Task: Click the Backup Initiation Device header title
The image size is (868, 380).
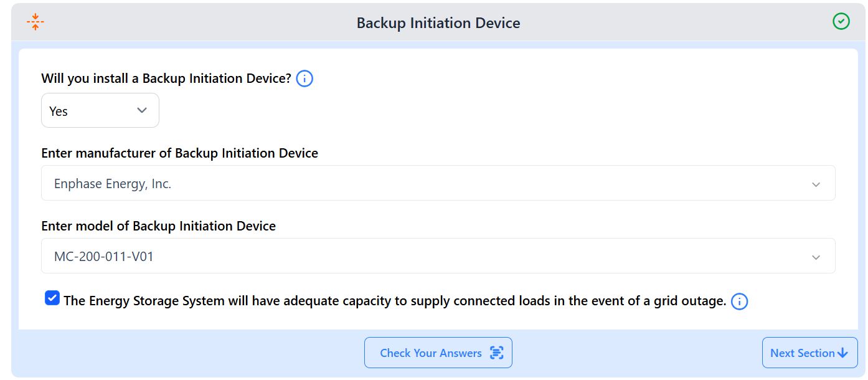Action: [x=438, y=23]
